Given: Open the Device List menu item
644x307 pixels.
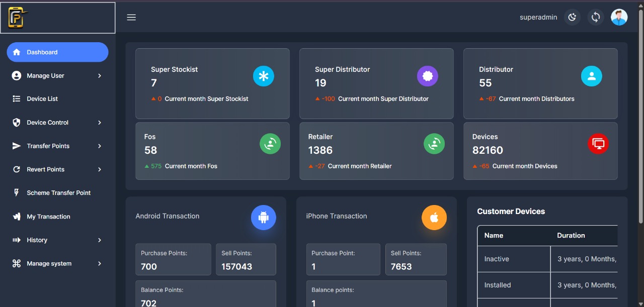Looking at the screenshot, I should coord(57,99).
